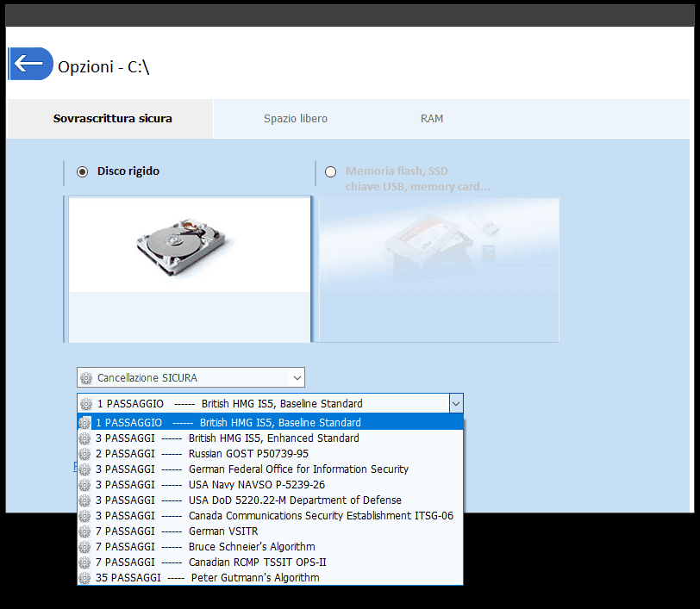Click gear icon beside Canadian RCMP row

pos(84,562)
